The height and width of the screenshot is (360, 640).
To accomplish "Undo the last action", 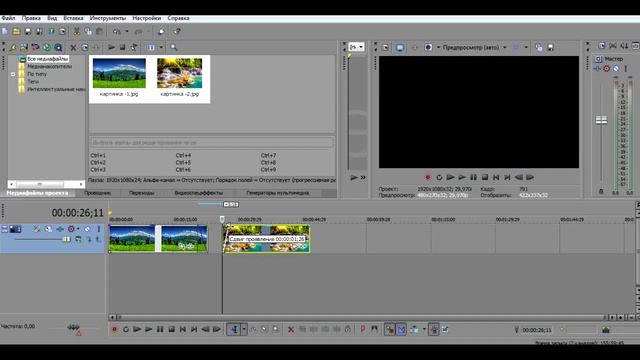I will click(117, 31).
